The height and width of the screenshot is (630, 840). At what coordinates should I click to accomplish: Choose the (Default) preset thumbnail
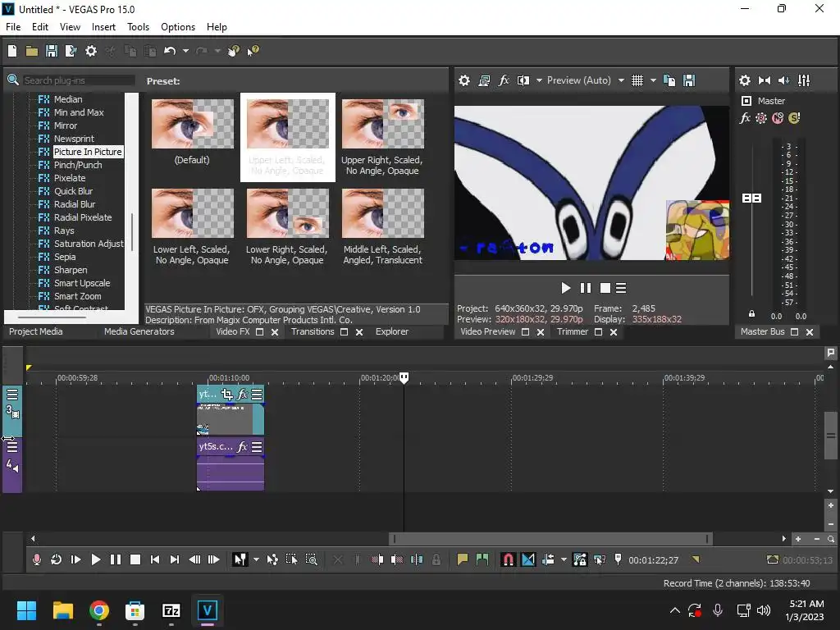click(x=192, y=124)
